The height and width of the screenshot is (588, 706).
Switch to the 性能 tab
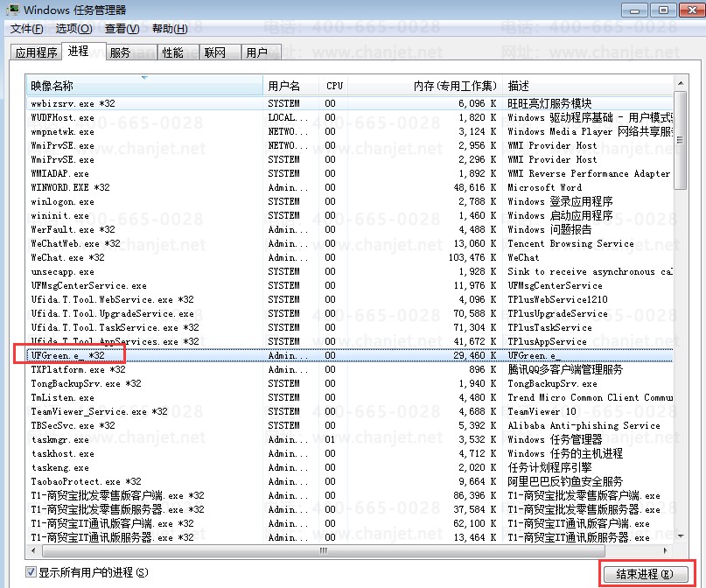tap(172, 52)
